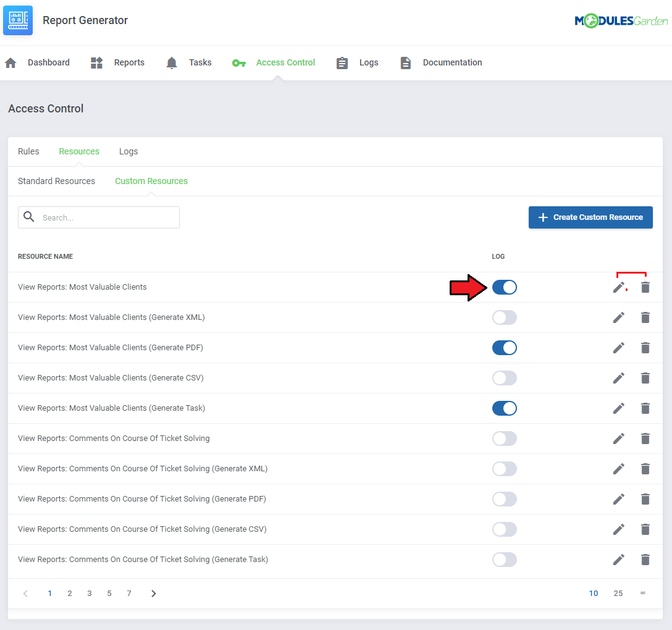Screen dimensions: 672x630
Task: Edit Most Valuable Clients (Generate XML) resource
Action: pyautogui.click(x=618, y=317)
